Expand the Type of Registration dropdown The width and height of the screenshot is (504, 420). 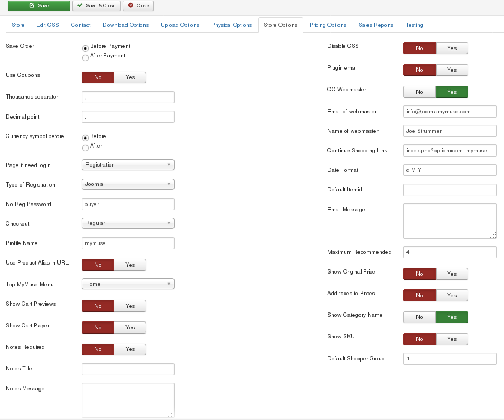tap(128, 184)
